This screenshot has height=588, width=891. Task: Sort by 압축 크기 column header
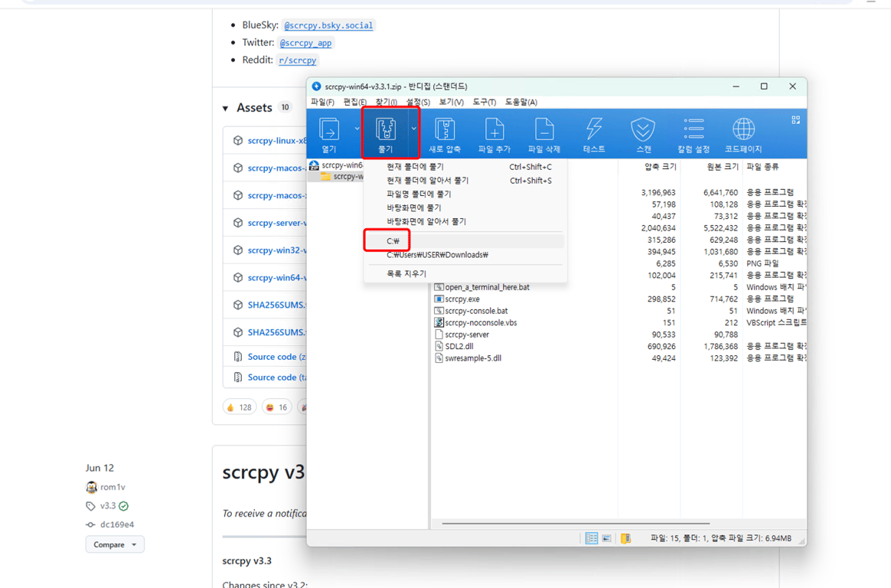[x=661, y=167]
